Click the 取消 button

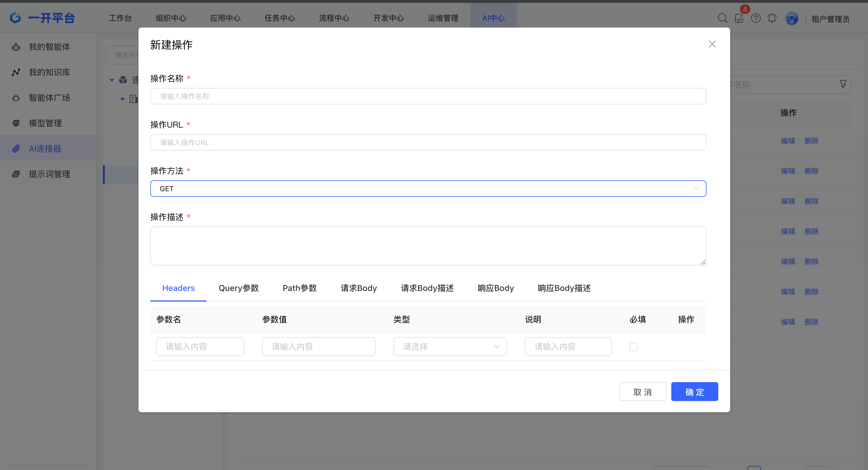(642, 392)
